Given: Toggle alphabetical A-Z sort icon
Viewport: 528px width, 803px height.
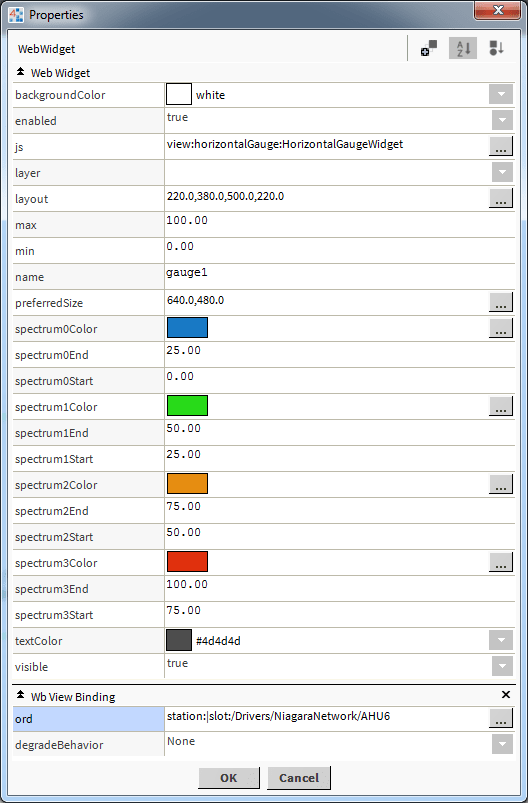Looking at the screenshot, I should (x=463, y=49).
